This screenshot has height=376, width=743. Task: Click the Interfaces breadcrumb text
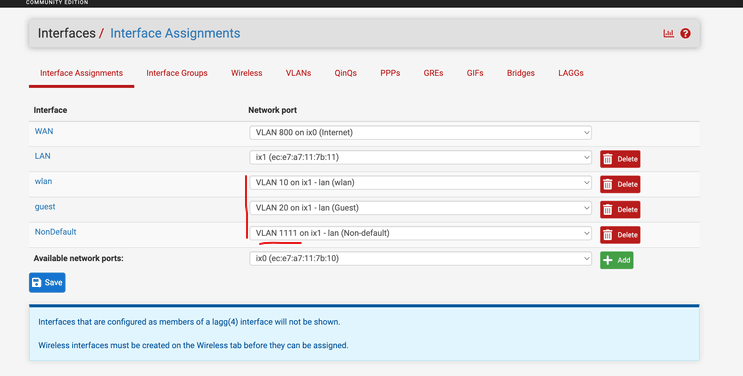(66, 33)
